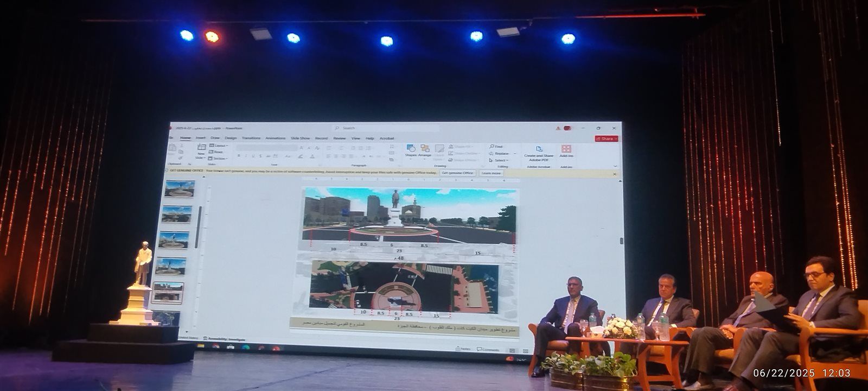Viewport: 868px width, 391px height.
Task: Open the Insert ribbon tab
Action: coord(201,138)
